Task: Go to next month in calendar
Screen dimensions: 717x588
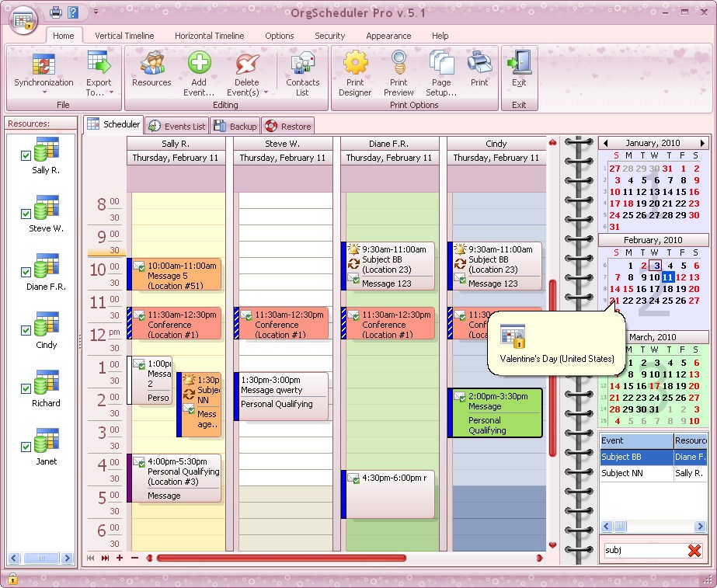Action: tap(702, 143)
